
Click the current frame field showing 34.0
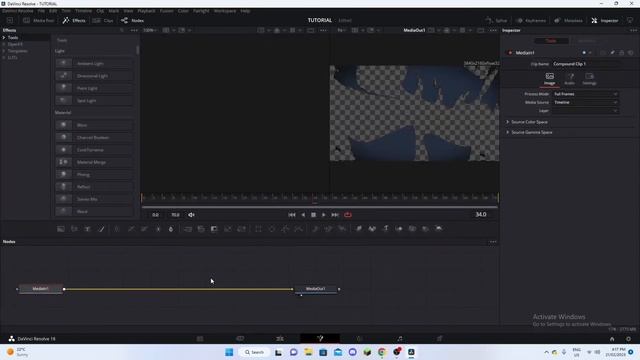point(481,214)
